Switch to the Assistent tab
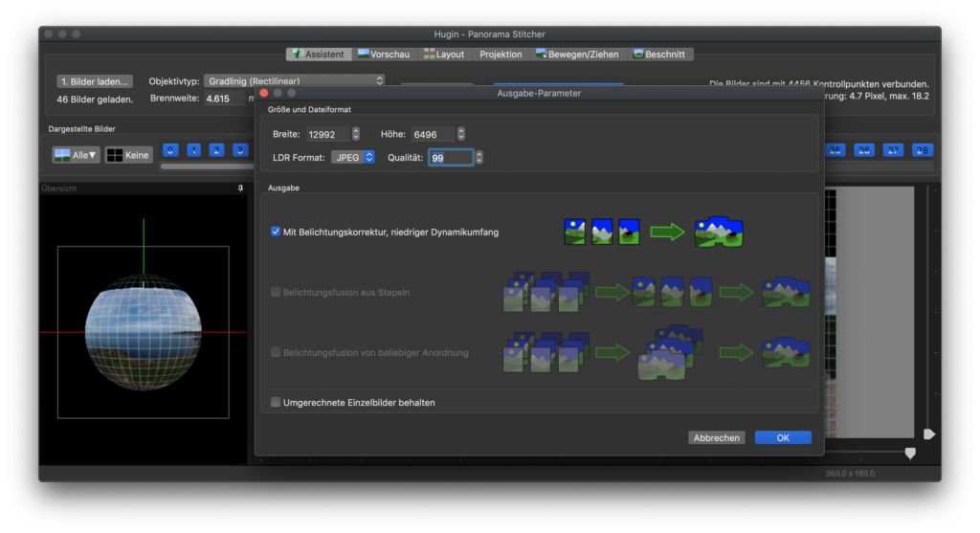Image resolution: width=980 pixels, height=533 pixels. (x=319, y=55)
